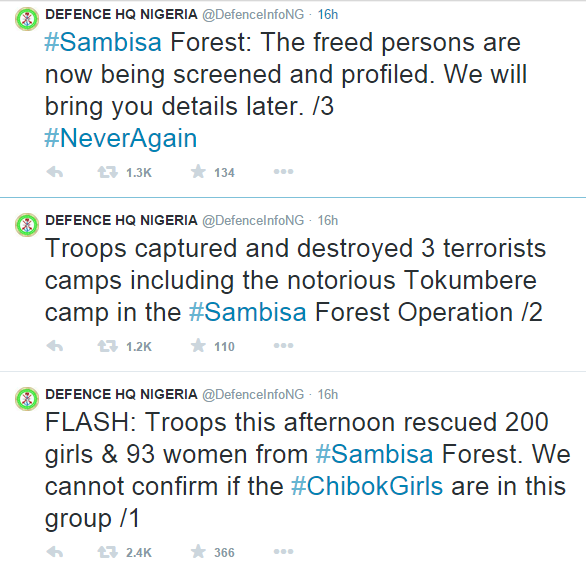Screen dimensions: 586x575
Task: Open the #NeverAgain hashtag
Action: click(x=121, y=138)
